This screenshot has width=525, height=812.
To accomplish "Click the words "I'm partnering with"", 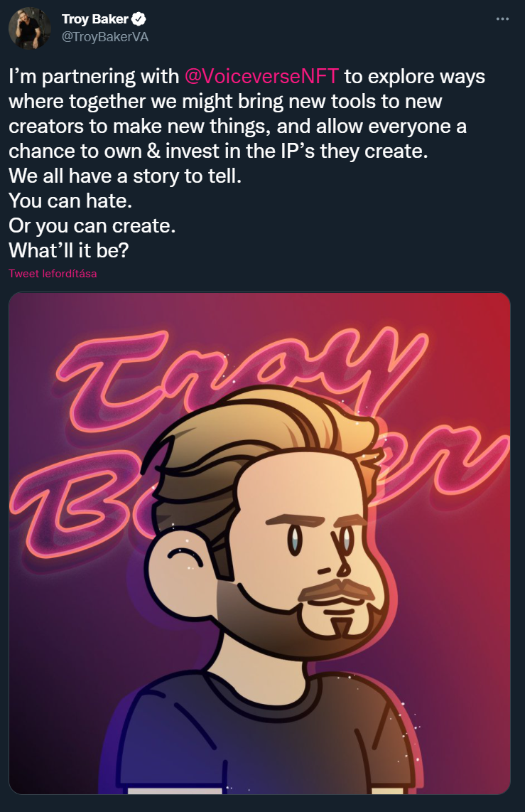I will pos(94,77).
